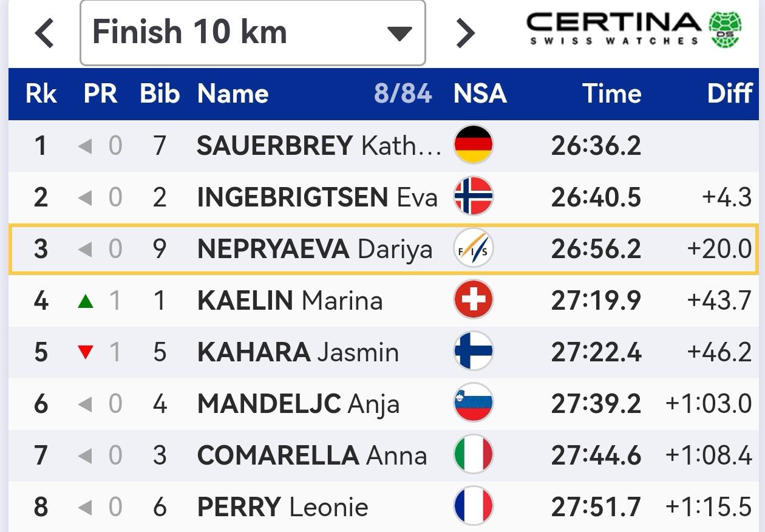Screen dimensions: 765x532
Task: Click the Italian flag beside Comarella
Action: pyautogui.click(x=473, y=455)
